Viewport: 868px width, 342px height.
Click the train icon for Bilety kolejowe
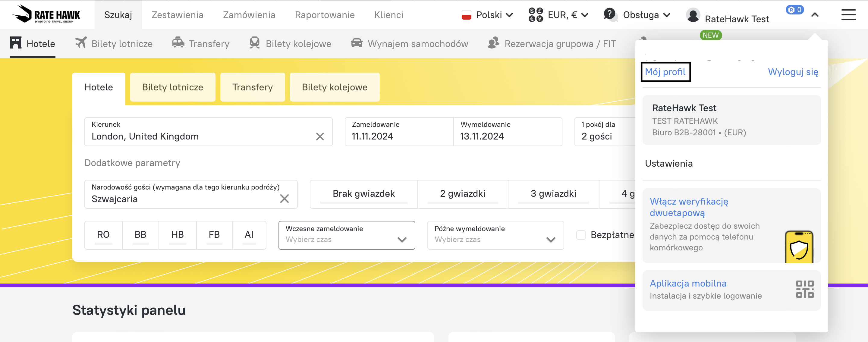point(254,43)
